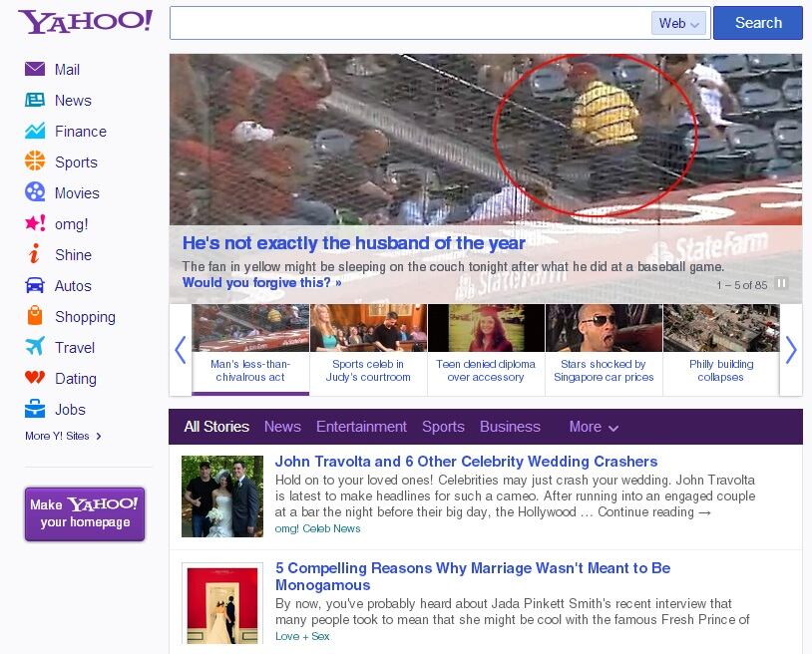Click inside the search text field
Image resolution: width=812 pixels, height=654 pixels.
pyautogui.click(x=409, y=23)
